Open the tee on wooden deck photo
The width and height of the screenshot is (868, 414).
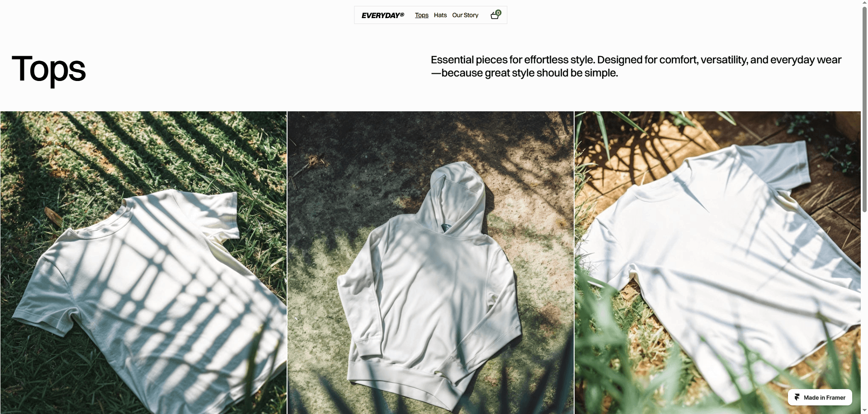coord(717,262)
